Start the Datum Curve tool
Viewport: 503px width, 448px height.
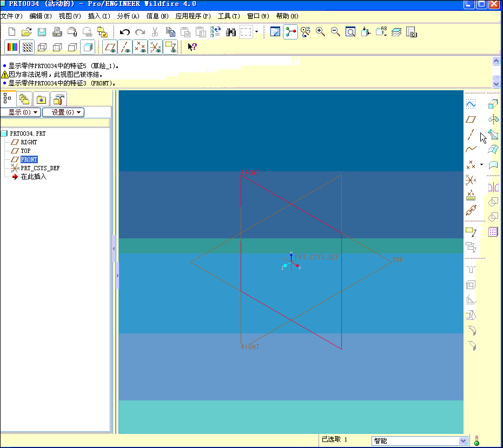coord(471,149)
